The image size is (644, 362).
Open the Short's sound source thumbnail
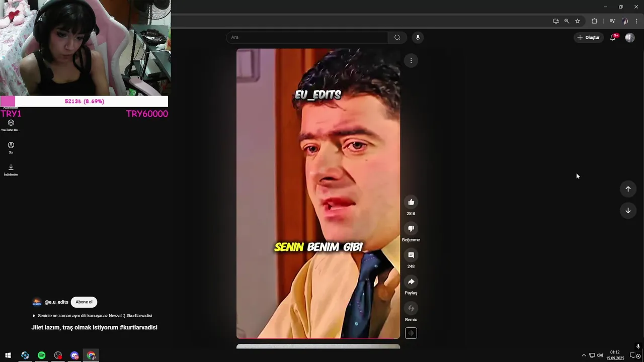(411, 333)
